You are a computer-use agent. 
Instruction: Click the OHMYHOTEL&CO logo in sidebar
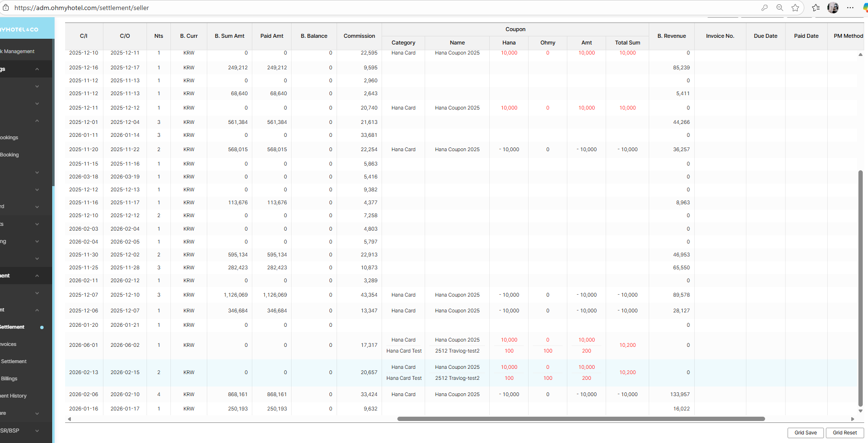pyautogui.click(x=19, y=29)
